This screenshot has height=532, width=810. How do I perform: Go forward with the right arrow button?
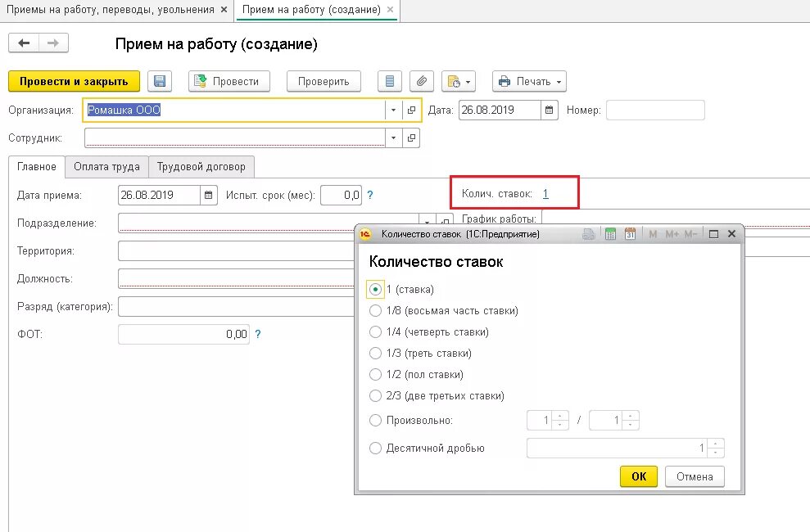tap(53, 43)
